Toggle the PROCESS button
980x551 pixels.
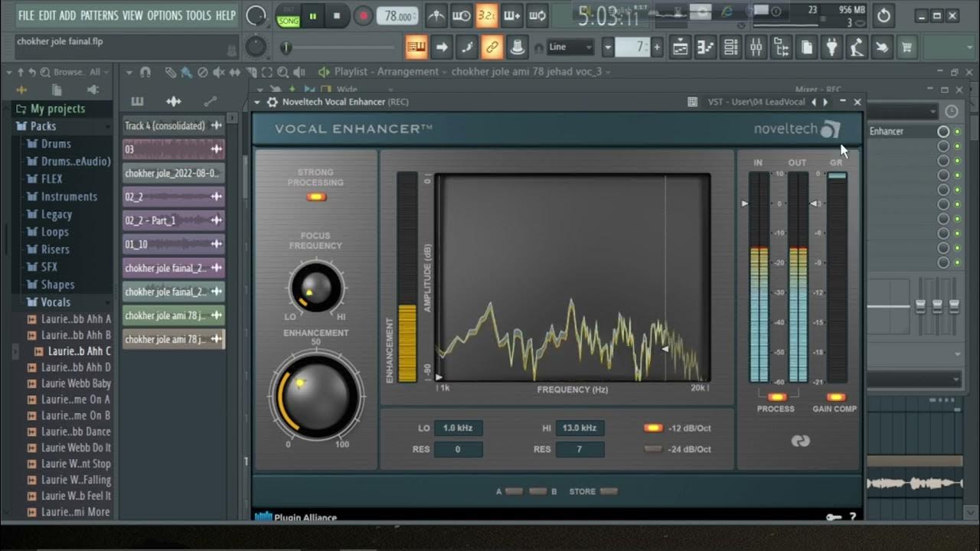[x=776, y=397]
